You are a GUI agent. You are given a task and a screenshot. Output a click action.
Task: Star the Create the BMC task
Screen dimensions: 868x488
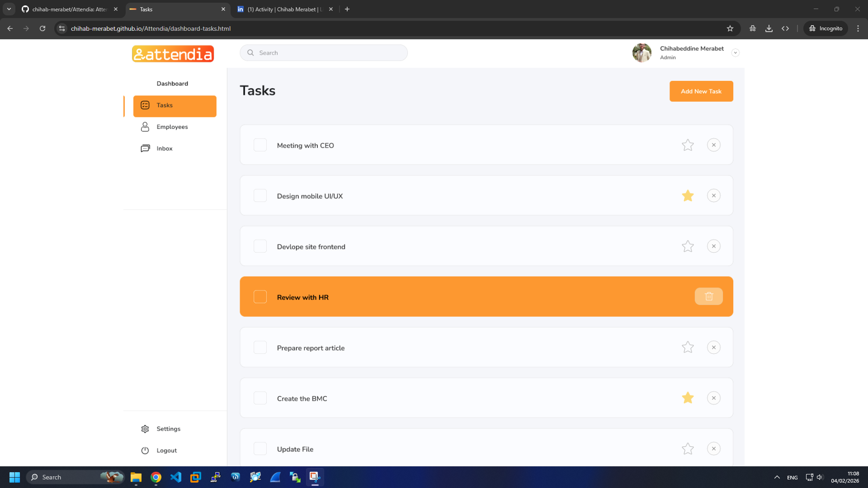pyautogui.click(x=688, y=398)
